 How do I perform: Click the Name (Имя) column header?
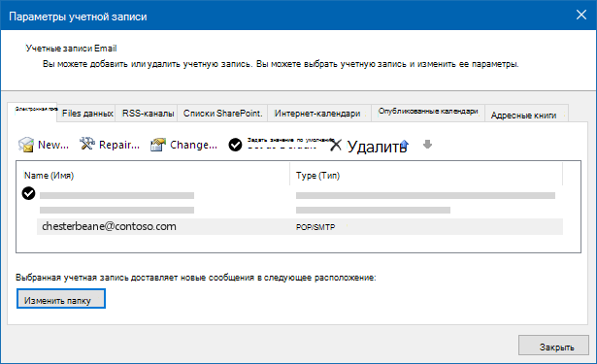[x=49, y=176]
